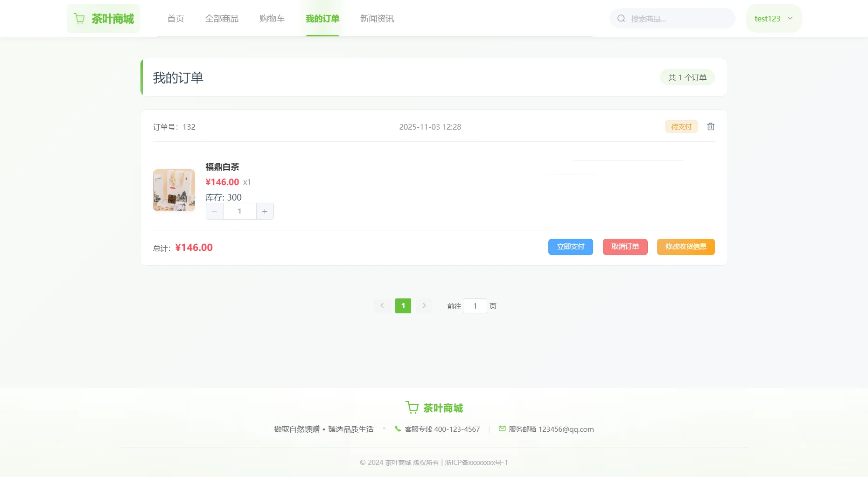Click the email icon beside service mailbox
This screenshot has height=477, width=868.
click(x=502, y=429)
